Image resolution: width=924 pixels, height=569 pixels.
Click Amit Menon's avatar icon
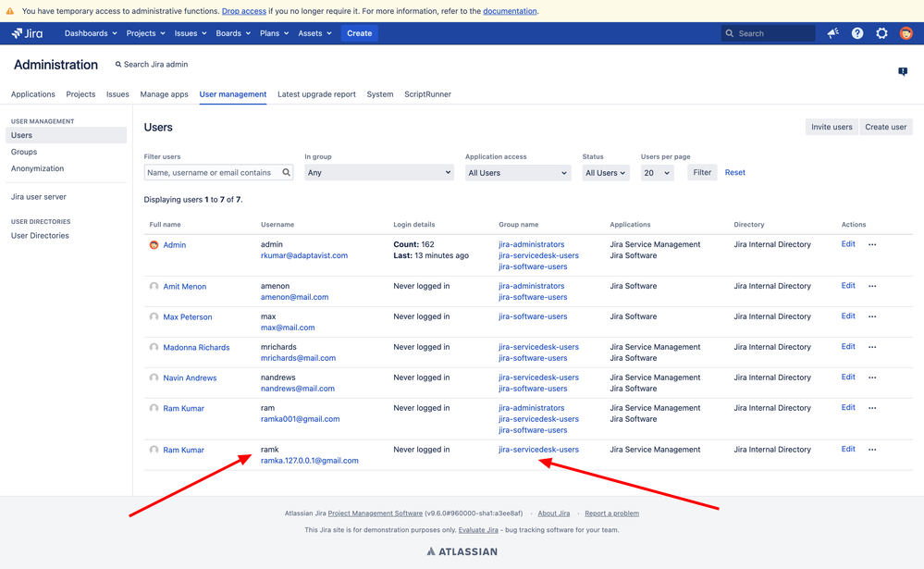pyautogui.click(x=154, y=286)
